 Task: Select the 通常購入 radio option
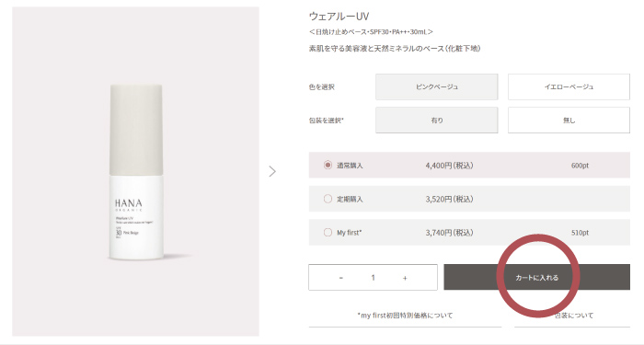(328, 165)
